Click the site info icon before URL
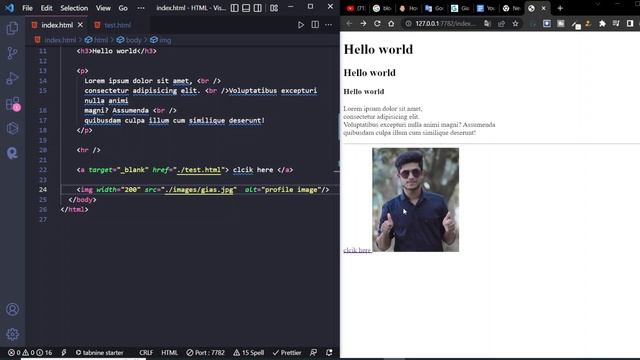This screenshot has height=360, width=640. point(408,24)
